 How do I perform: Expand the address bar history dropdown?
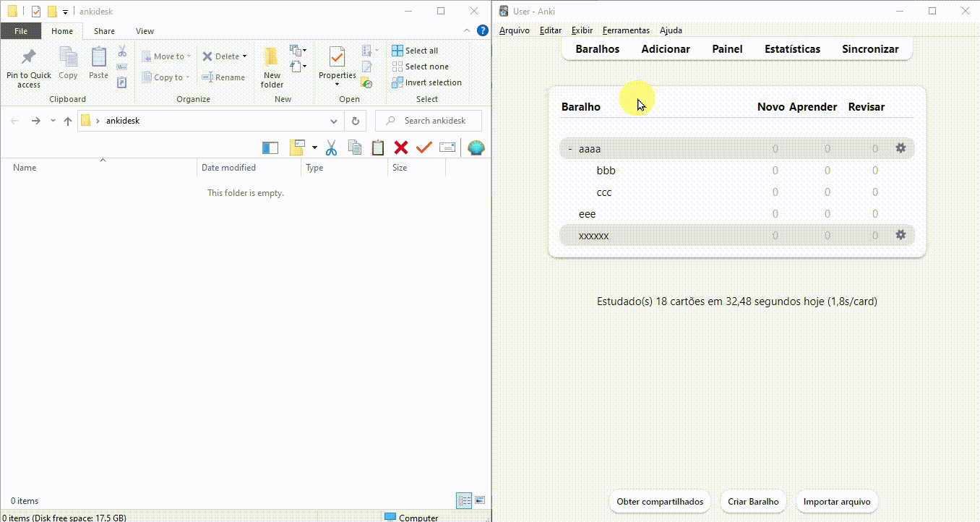pos(333,121)
